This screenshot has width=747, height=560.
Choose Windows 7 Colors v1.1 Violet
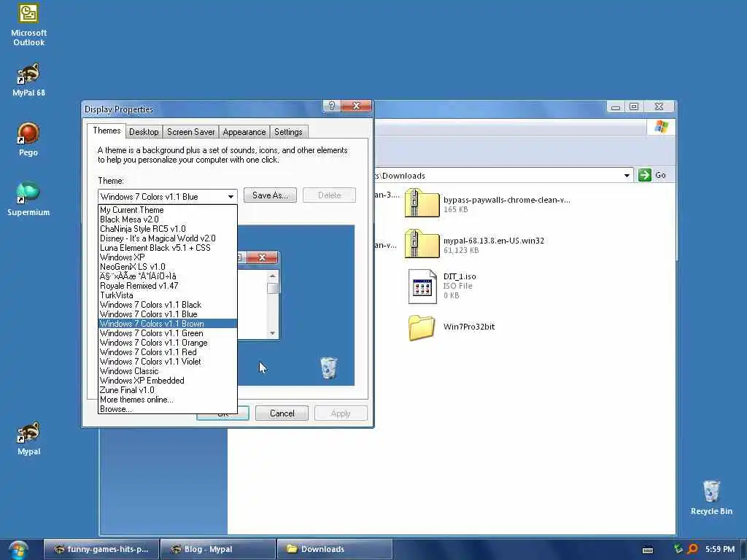[167, 362]
